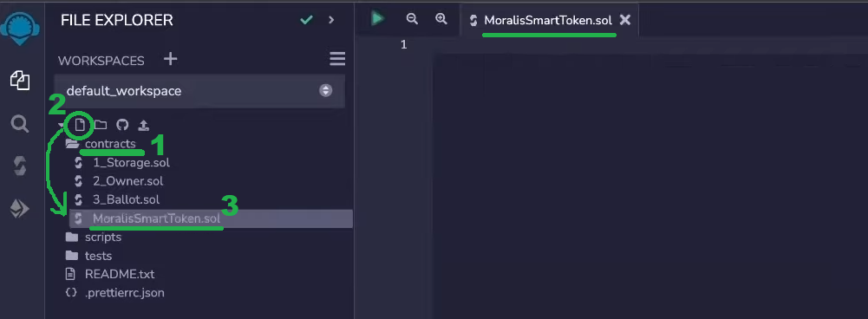Click the Solidity icon beside 3_Ballot.sol
Screen dimensions: 868x319
pyautogui.click(x=78, y=199)
